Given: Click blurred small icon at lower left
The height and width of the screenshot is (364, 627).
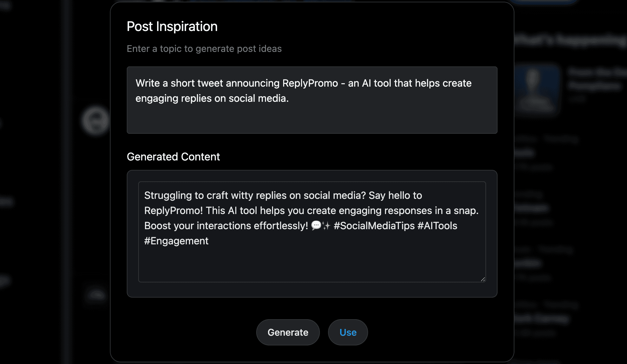Looking at the screenshot, I should click(x=97, y=295).
